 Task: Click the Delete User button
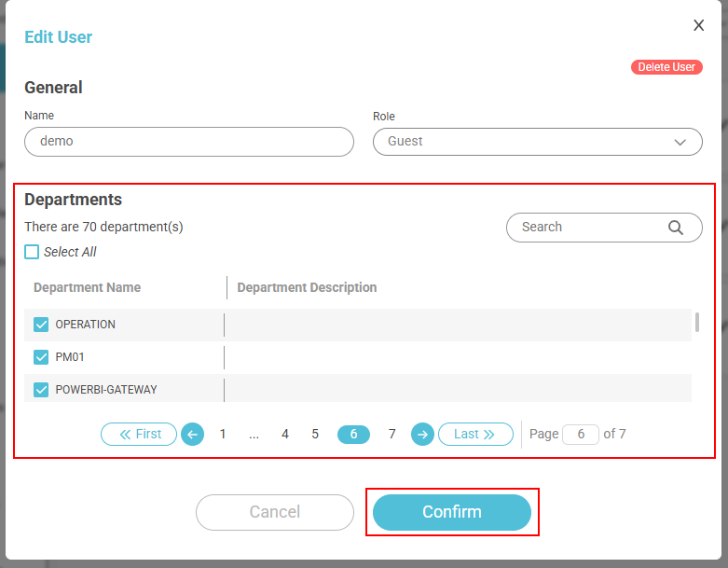point(666,67)
